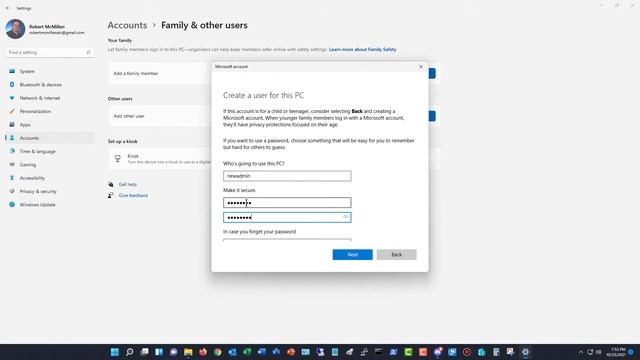Open Time & language category
This screenshot has width=640, height=360.
click(50, 151)
